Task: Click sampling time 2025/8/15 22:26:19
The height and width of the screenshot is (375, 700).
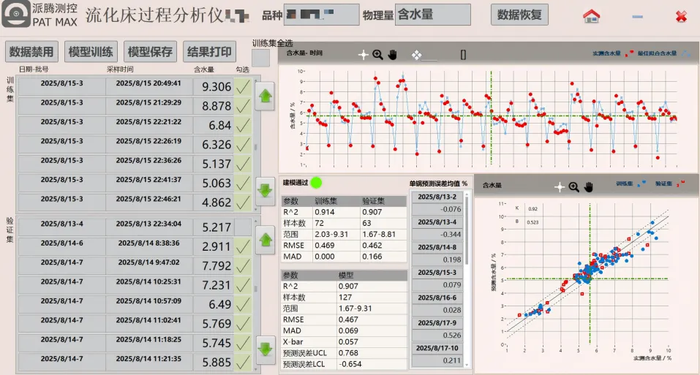Action: tap(149, 145)
